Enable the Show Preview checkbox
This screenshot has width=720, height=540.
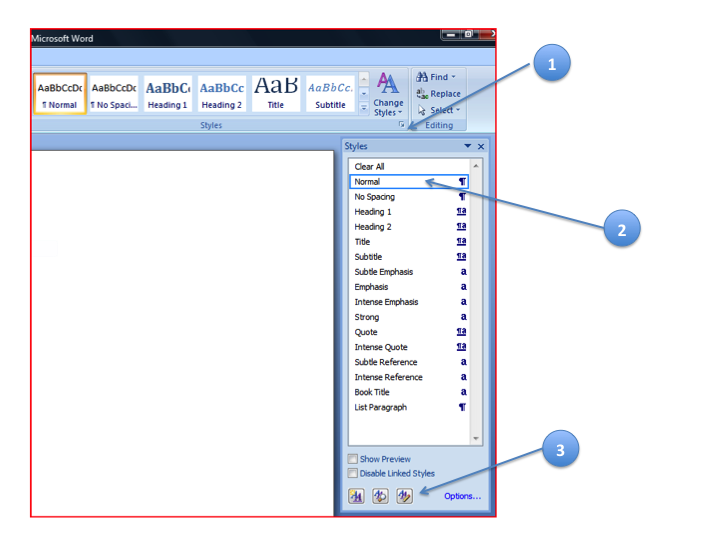click(x=353, y=459)
